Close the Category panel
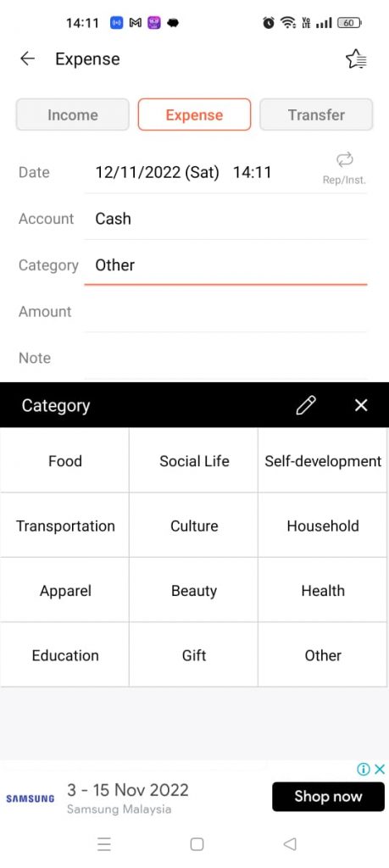Screen dimensions: 389x868 (x=361, y=405)
